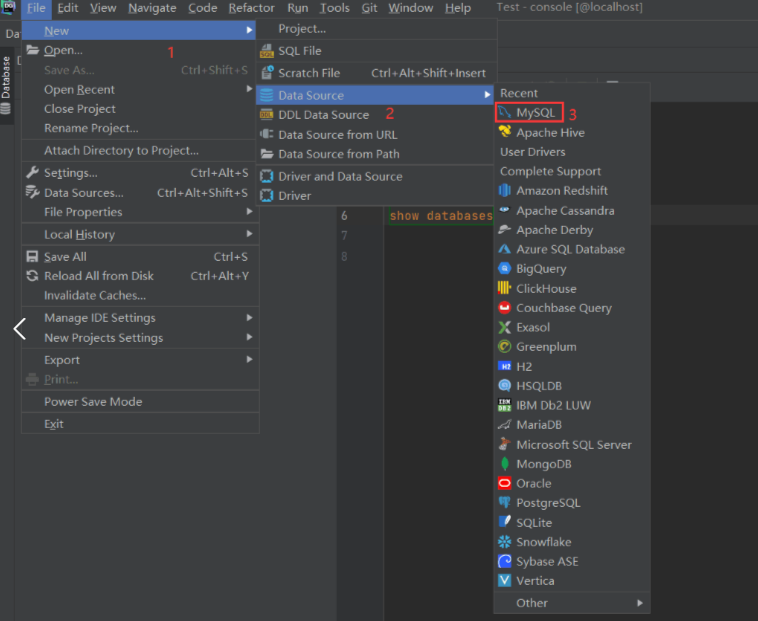Click the MariaDB icon
758x621 pixels.
pos(504,425)
